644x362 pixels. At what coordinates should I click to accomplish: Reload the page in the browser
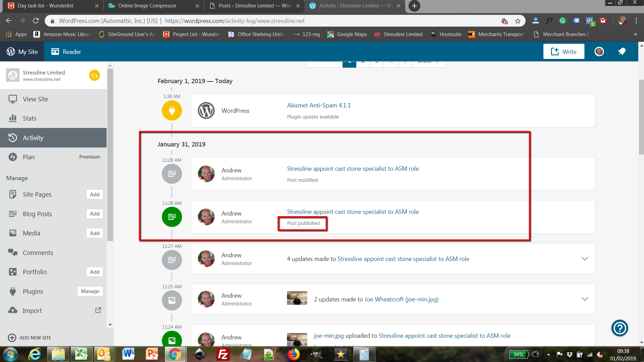point(36,21)
